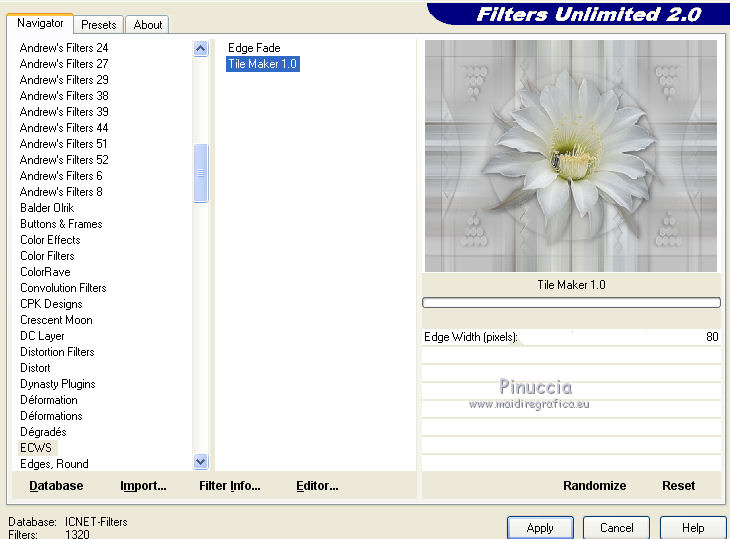Reset the filter settings
The image size is (730, 539).
pyautogui.click(x=678, y=485)
